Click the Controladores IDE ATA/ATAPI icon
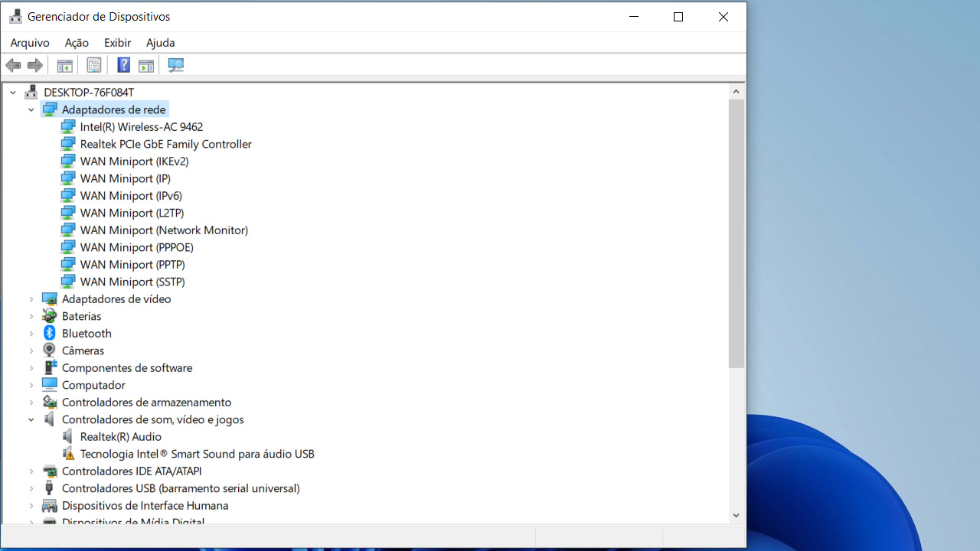 coord(50,471)
